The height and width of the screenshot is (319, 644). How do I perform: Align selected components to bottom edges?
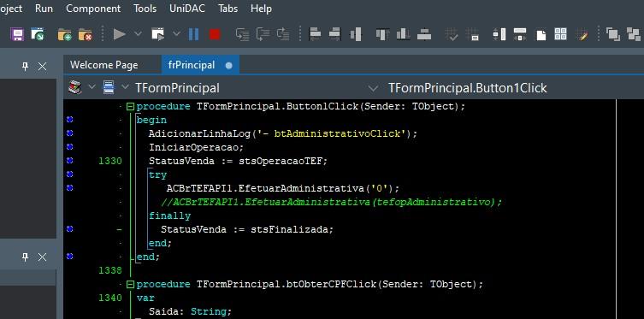point(404,34)
